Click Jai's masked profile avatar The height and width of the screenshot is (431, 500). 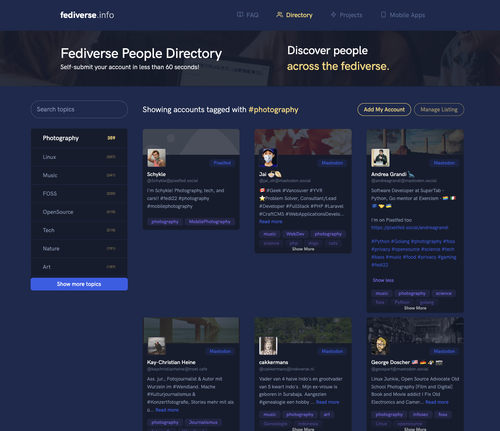point(268,158)
